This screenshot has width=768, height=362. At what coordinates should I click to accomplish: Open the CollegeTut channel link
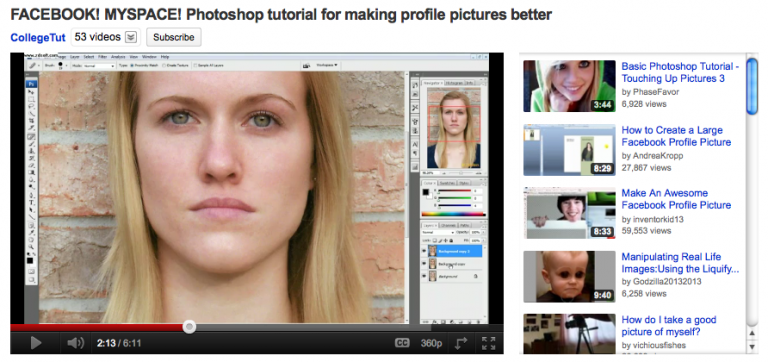(x=38, y=38)
